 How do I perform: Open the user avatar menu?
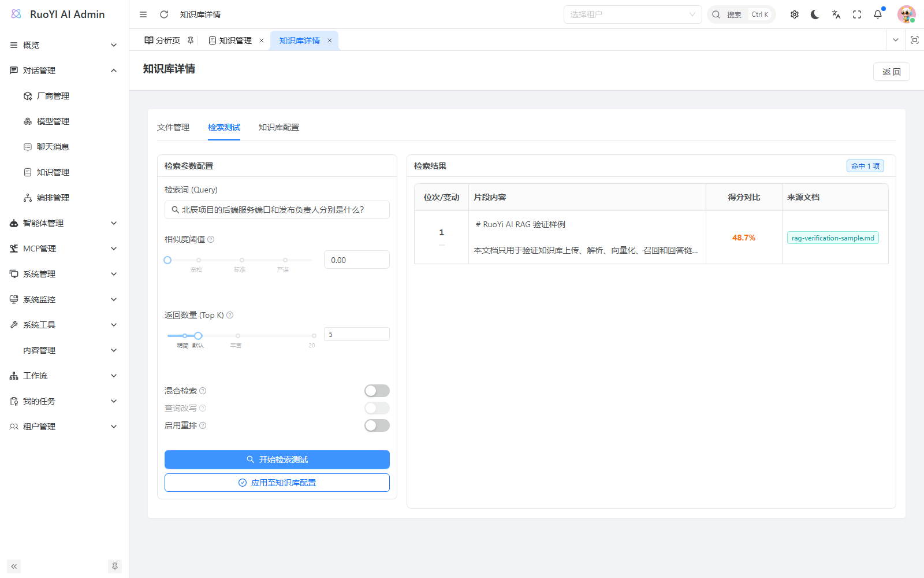(906, 14)
